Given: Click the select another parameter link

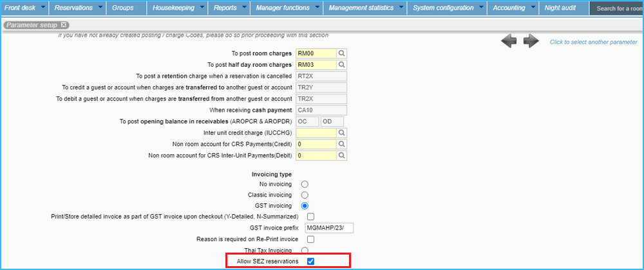Looking at the screenshot, I should [593, 42].
